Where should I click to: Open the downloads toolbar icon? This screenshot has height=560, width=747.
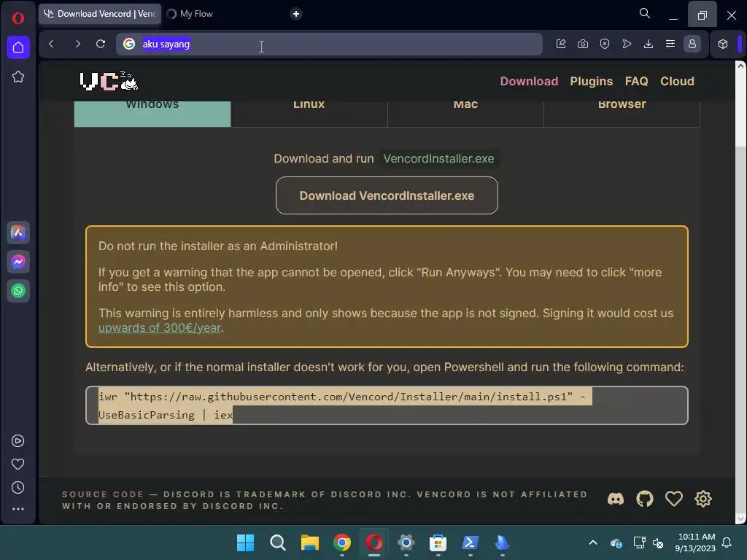click(x=649, y=44)
